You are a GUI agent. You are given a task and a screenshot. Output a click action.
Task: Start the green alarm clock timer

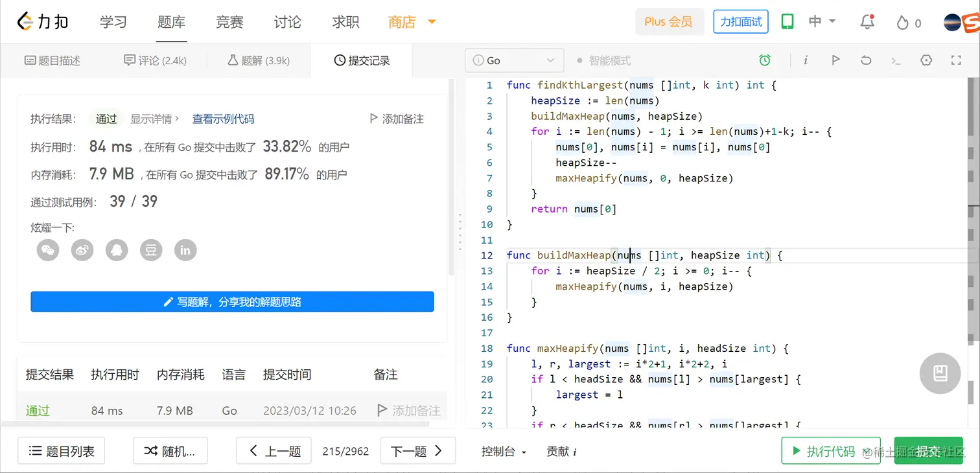[x=765, y=60]
